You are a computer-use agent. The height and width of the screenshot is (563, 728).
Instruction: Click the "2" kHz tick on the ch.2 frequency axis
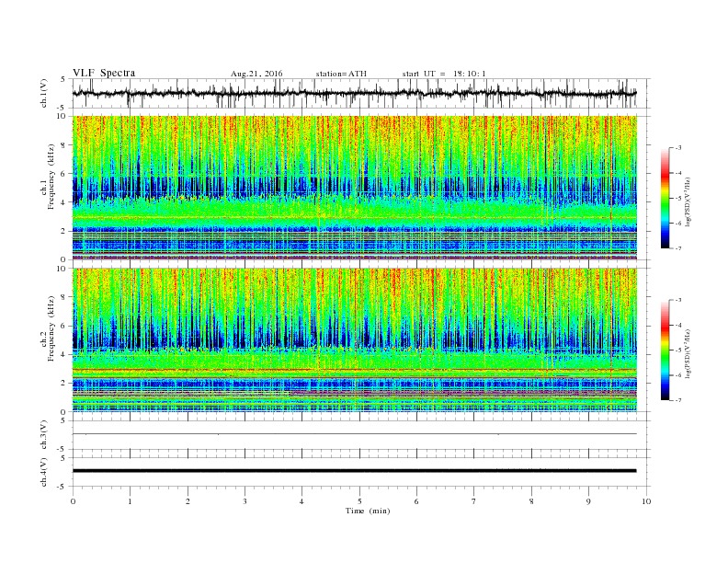point(63,384)
